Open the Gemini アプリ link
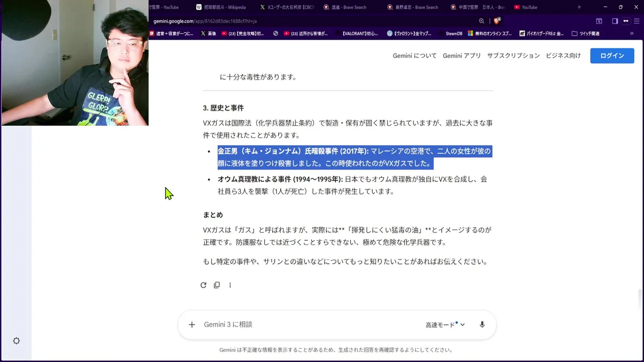 (x=462, y=56)
